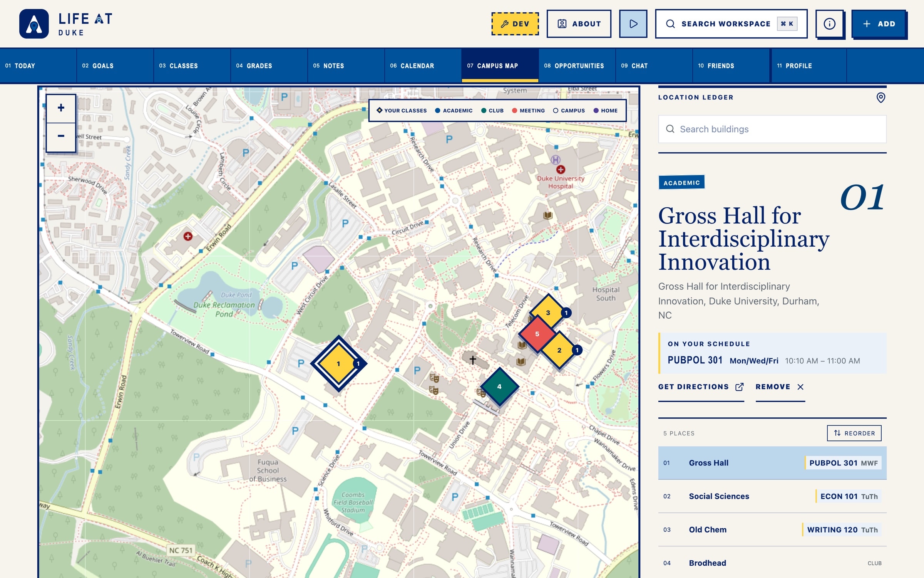This screenshot has width=924, height=578.
Task: Click the Life at Duke logo icon
Action: 34,24
